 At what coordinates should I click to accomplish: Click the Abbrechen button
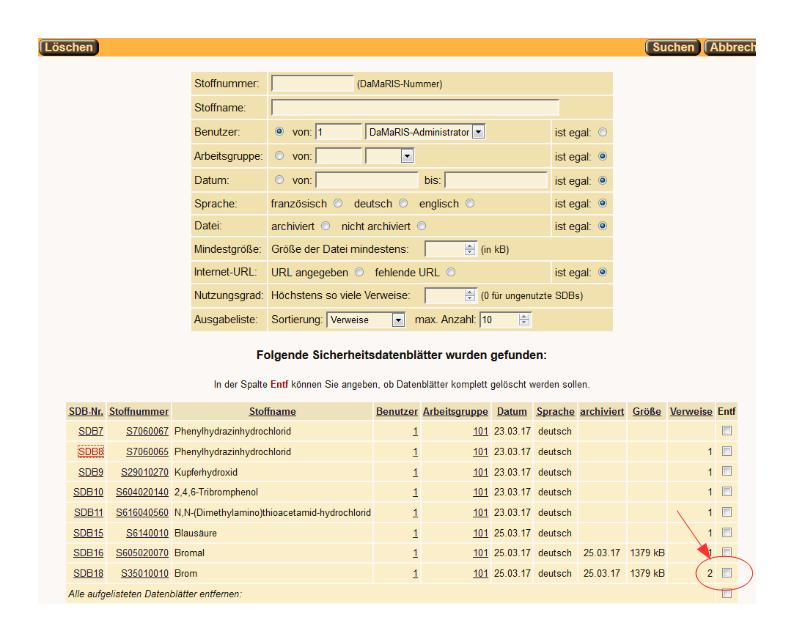[730, 47]
